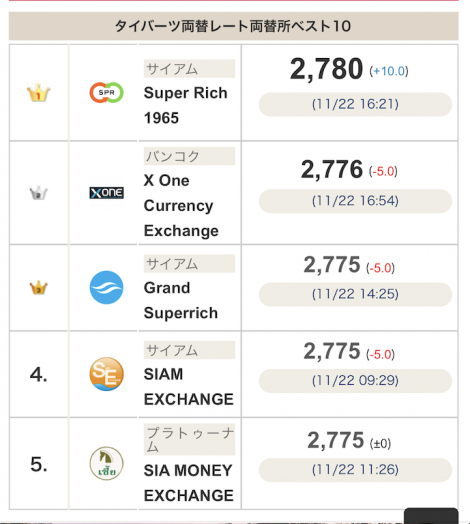Click the 11/22 16:54 timestamp pill

click(x=355, y=201)
